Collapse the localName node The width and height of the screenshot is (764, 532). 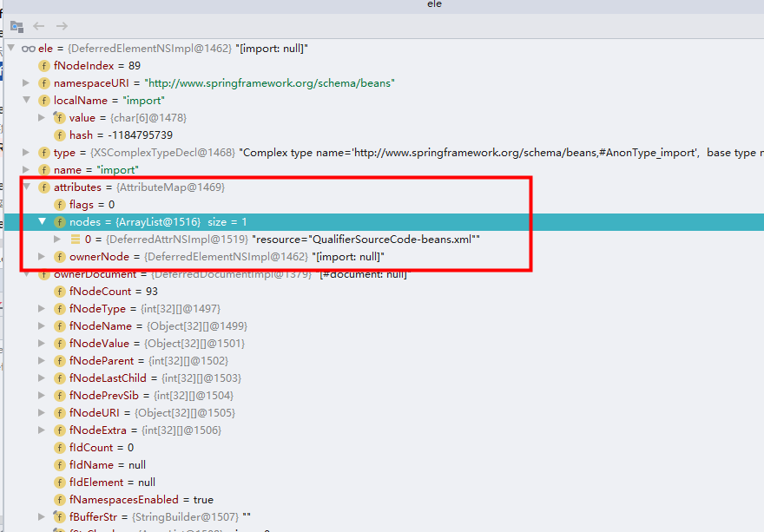[27, 101]
